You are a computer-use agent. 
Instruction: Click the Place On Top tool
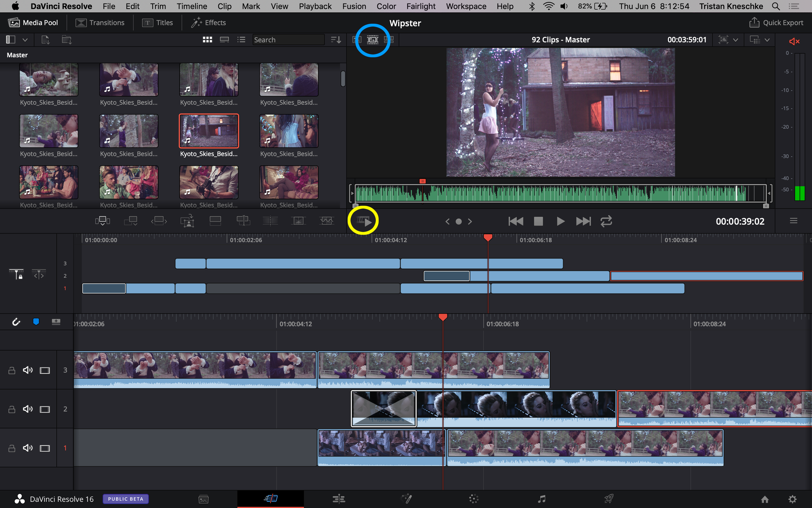(x=215, y=221)
